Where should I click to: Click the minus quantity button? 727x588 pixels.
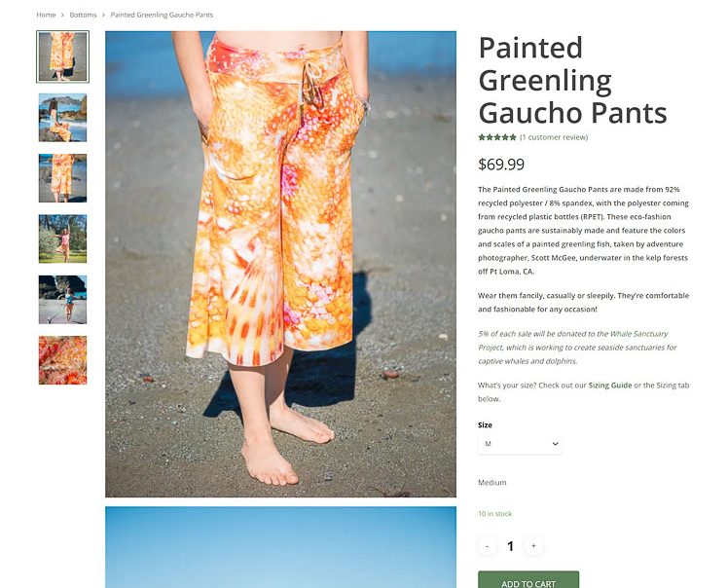(487, 546)
